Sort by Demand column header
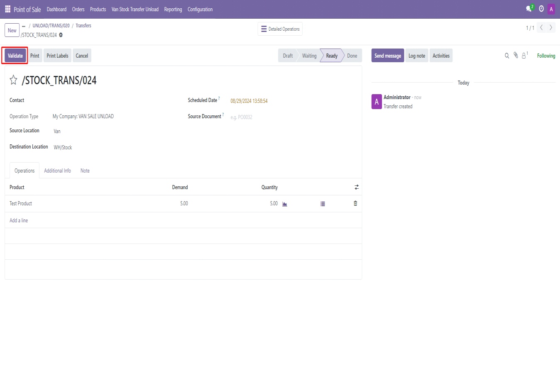 point(180,187)
